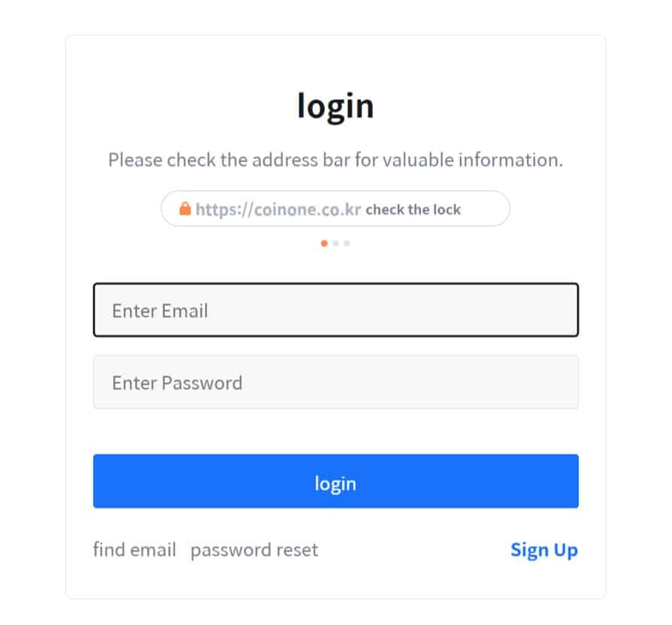This screenshot has height=625, width=672.
Task: Click the highlighted email field border
Action: [335, 285]
